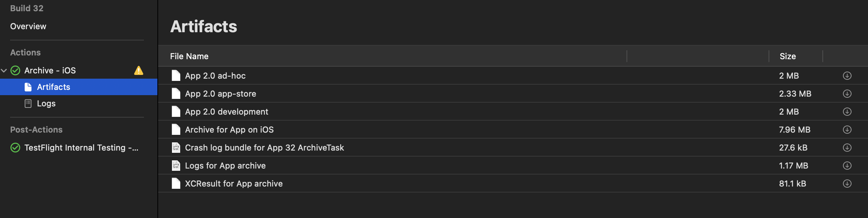Click the Logs list icon in the sidebar
This screenshot has width=868, height=218.
tap(28, 103)
